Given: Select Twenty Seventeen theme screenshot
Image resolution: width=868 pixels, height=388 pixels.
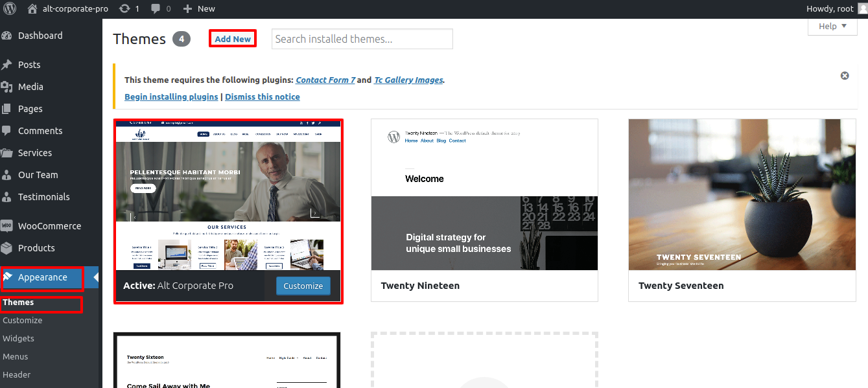Looking at the screenshot, I should point(742,194).
